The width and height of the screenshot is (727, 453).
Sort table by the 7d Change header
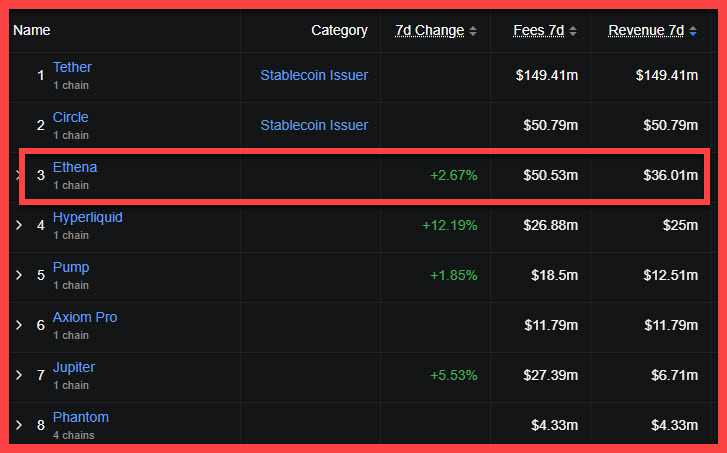429,30
